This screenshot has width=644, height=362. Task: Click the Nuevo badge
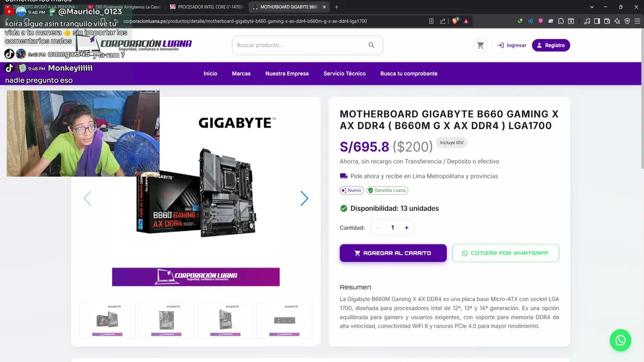(x=352, y=191)
